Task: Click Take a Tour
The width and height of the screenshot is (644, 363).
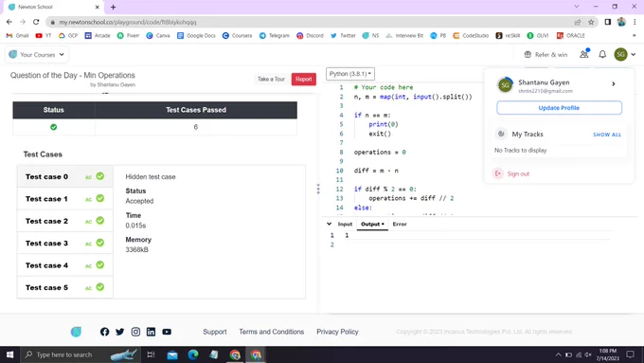Action: pos(271,79)
